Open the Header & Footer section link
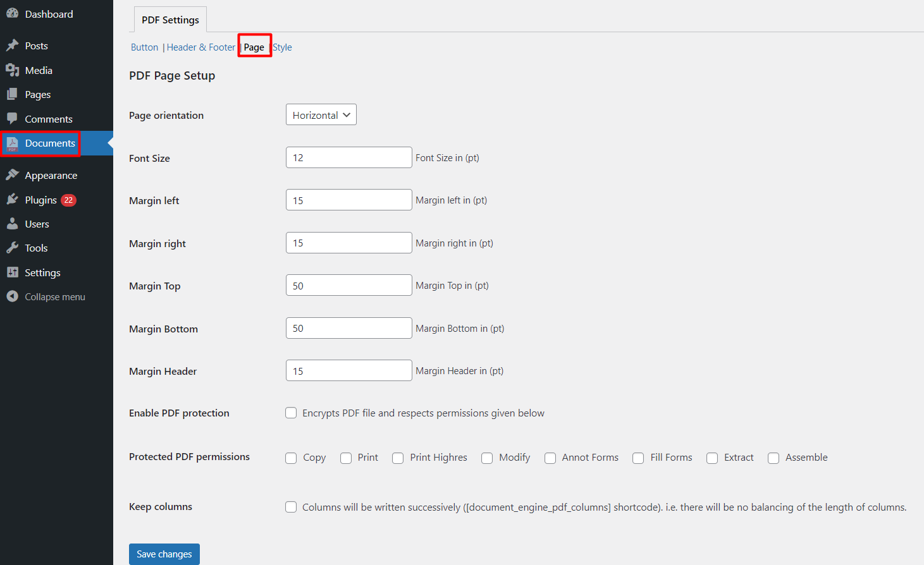Viewport: 924px width, 565px height. pyautogui.click(x=200, y=47)
